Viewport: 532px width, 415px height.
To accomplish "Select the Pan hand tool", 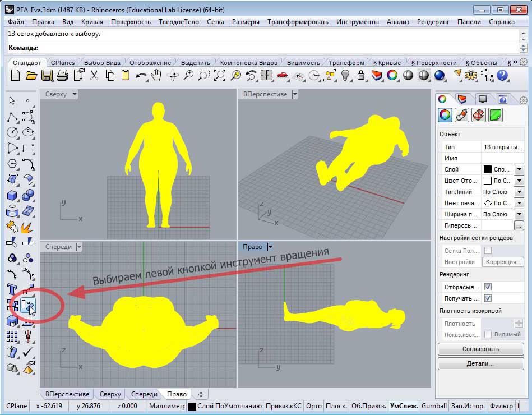I will point(157,75).
